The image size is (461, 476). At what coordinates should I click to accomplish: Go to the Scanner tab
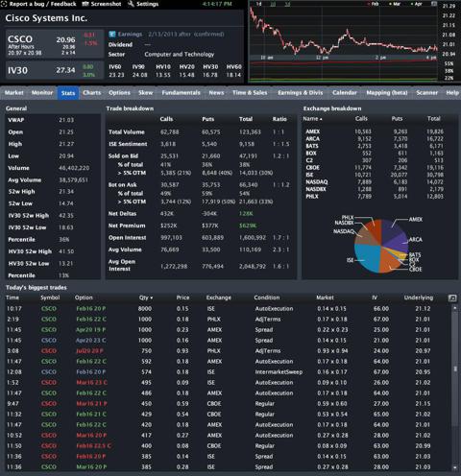[x=427, y=93]
